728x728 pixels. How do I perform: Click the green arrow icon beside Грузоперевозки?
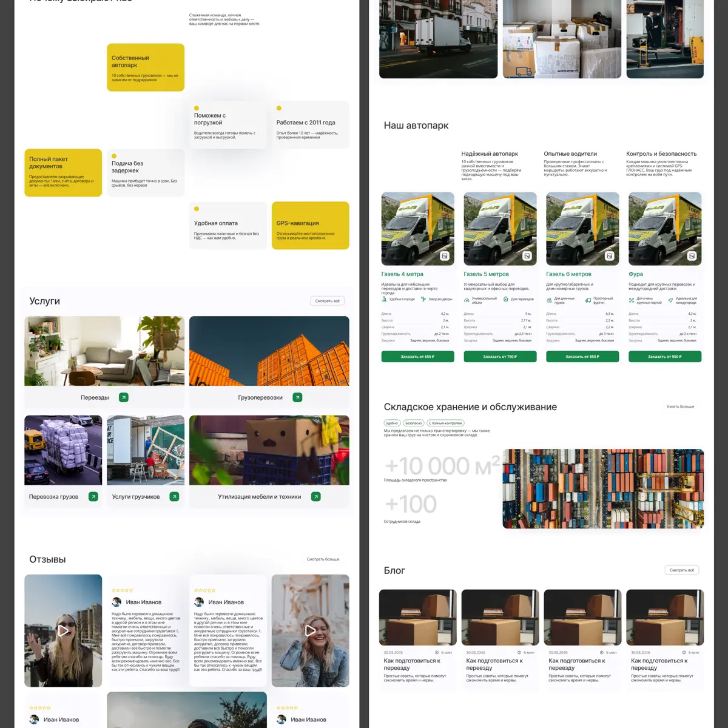pos(297,397)
